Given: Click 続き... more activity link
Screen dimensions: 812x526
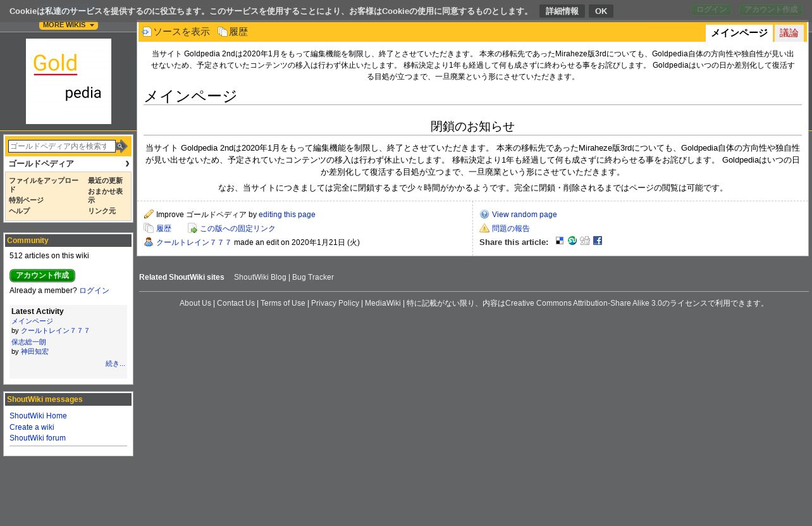Looking at the screenshot, I should (115, 364).
